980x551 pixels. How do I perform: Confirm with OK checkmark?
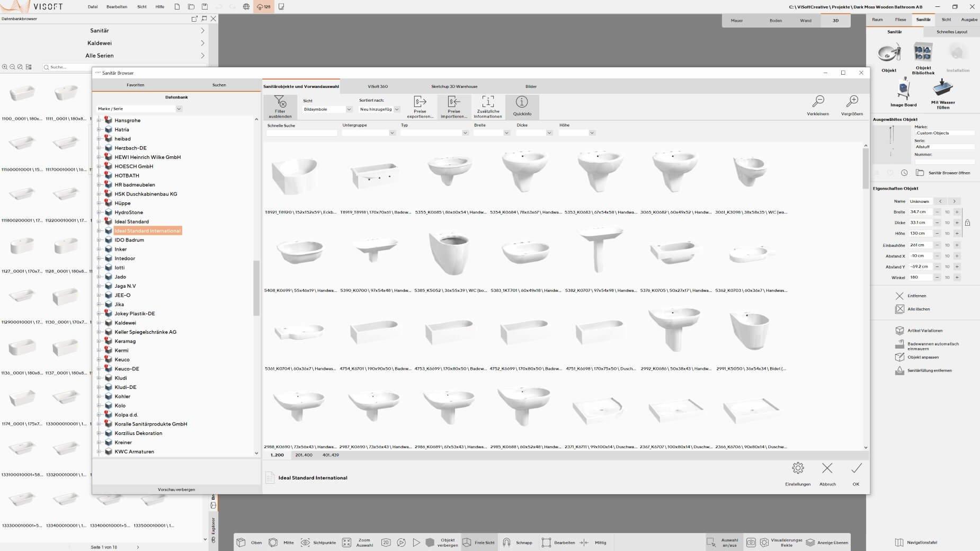[x=857, y=468]
